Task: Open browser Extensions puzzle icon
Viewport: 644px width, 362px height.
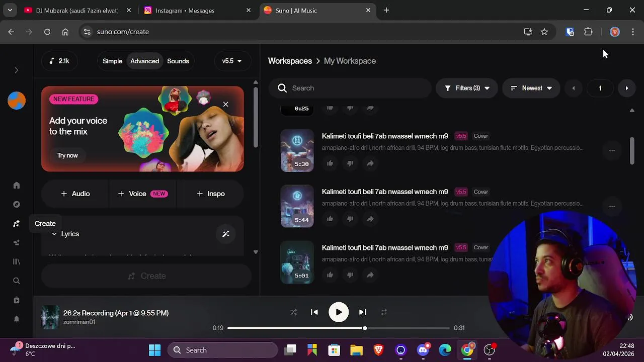Action: (588, 32)
